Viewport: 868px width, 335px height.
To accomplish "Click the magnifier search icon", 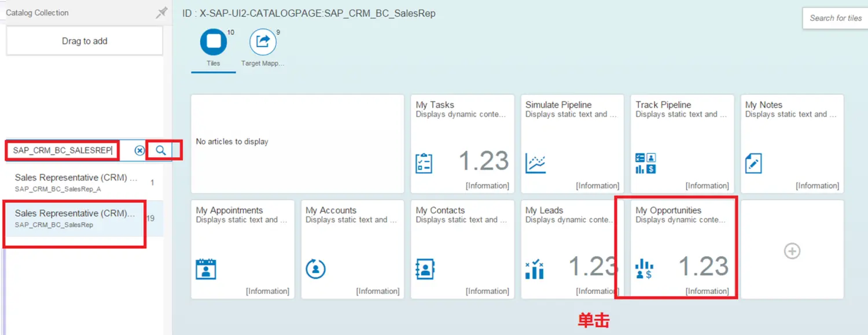I will point(161,150).
